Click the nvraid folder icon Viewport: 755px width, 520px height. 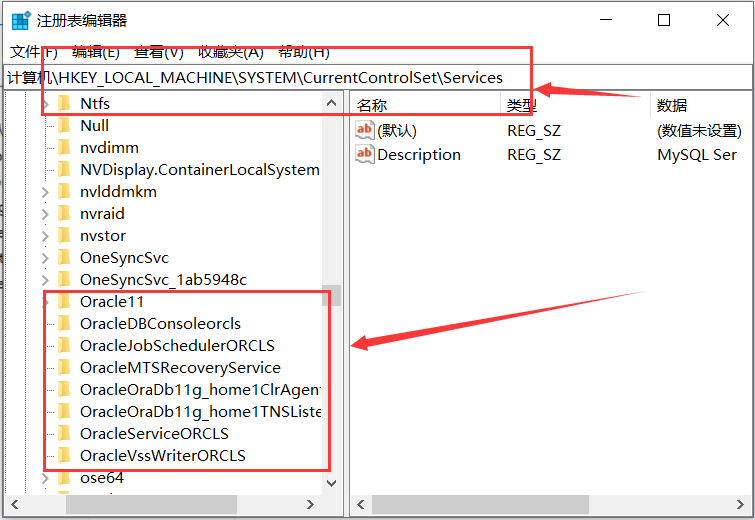pyautogui.click(x=64, y=213)
